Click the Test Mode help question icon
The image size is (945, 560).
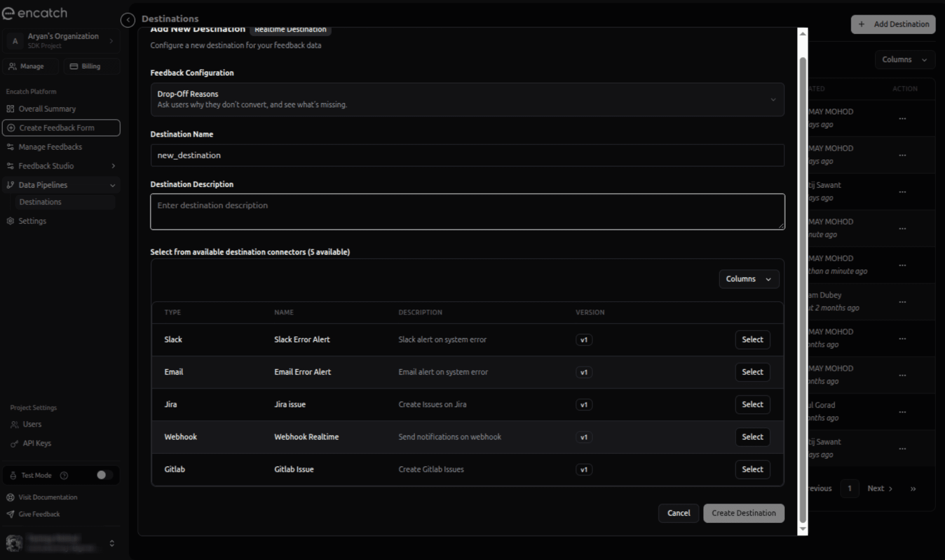(x=64, y=475)
